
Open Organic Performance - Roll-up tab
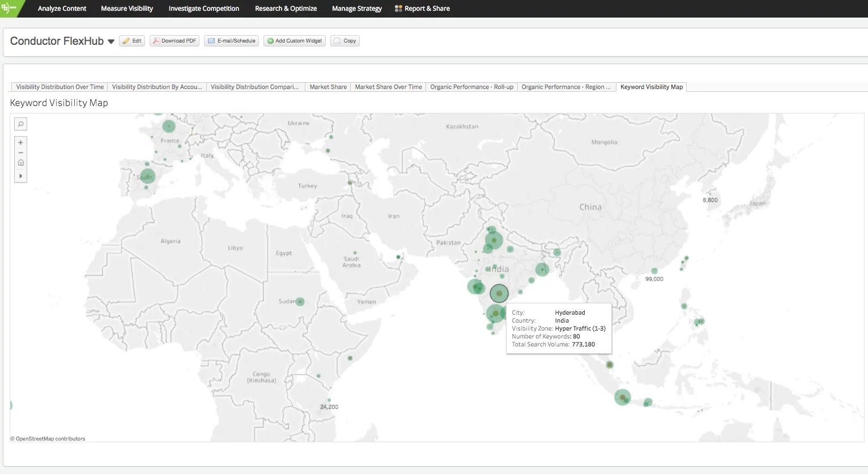471,87
